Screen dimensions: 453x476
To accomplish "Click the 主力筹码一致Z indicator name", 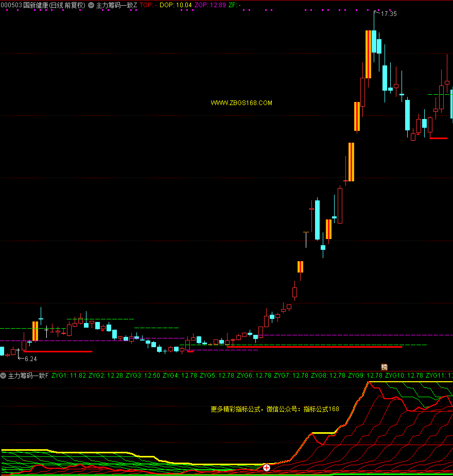I will pos(116,5).
